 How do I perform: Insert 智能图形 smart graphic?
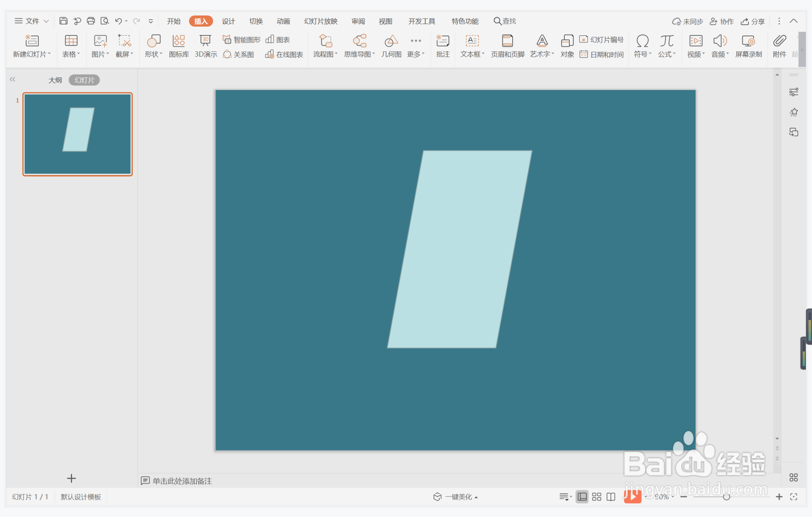click(242, 40)
